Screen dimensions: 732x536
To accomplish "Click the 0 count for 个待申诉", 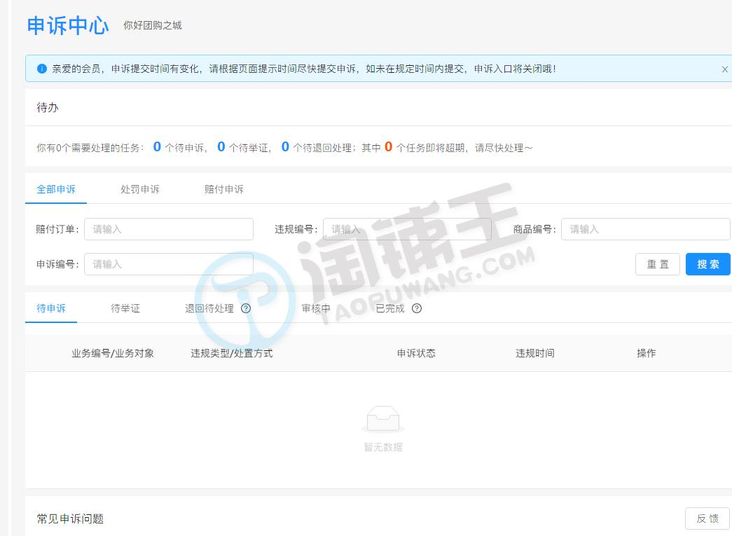I will coord(157,147).
